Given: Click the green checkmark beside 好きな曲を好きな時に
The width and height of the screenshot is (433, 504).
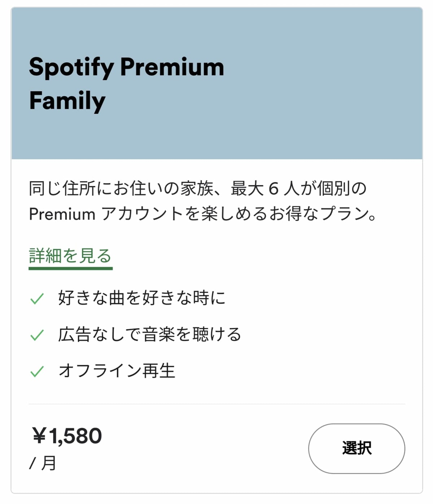Looking at the screenshot, I should 37,298.
